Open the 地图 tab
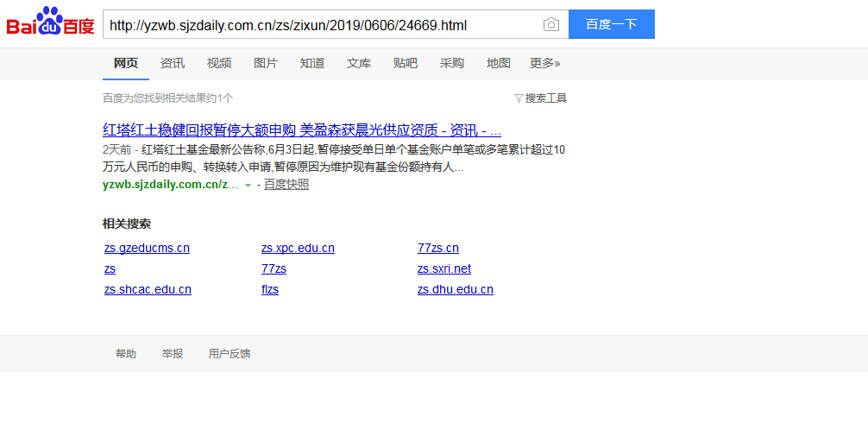 [x=499, y=63]
